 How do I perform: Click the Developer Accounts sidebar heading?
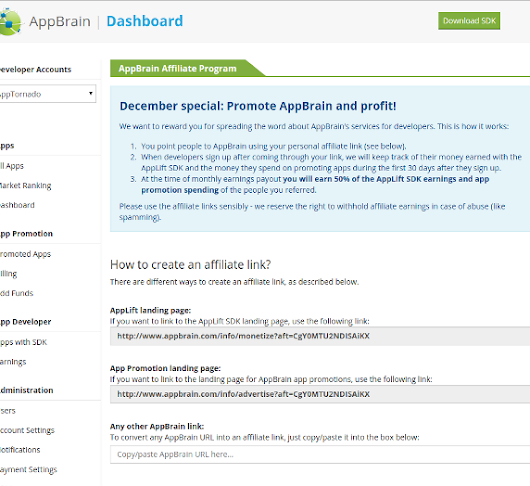point(35,69)
